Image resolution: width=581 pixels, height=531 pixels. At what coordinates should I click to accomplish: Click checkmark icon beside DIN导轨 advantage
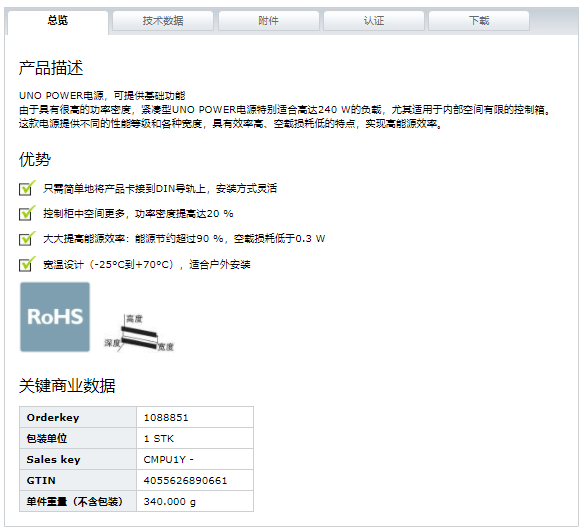tap(27, 188)
